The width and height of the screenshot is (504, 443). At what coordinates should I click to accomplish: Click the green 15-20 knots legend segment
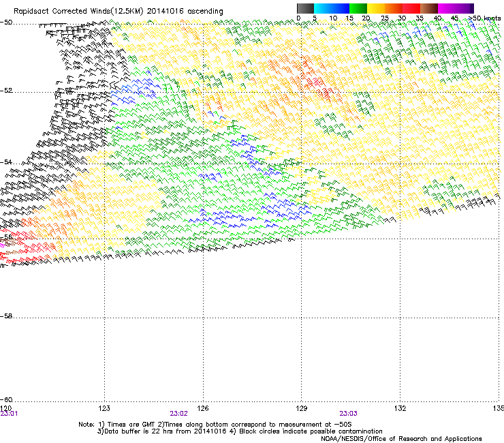click(x=358, y=8)
